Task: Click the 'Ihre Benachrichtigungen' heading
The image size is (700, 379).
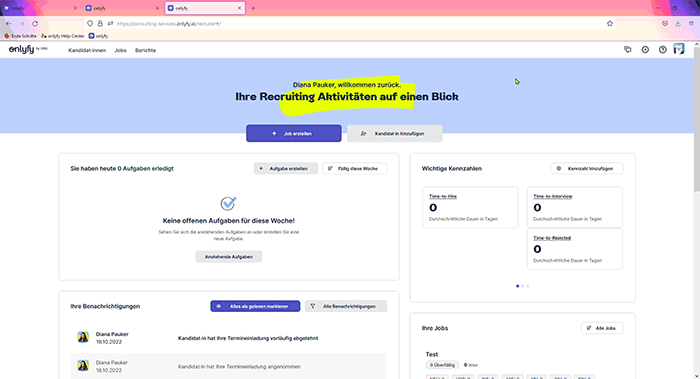Action: coord(105,306)
